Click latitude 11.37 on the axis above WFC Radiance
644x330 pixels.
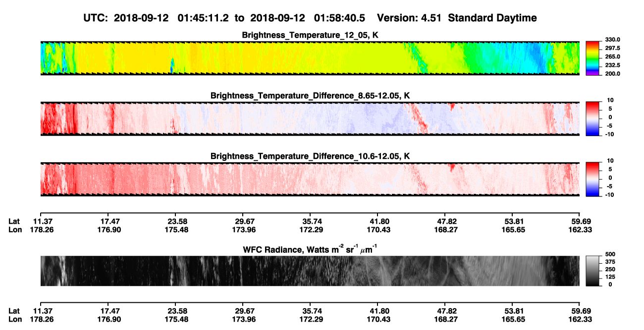point(43,222)
